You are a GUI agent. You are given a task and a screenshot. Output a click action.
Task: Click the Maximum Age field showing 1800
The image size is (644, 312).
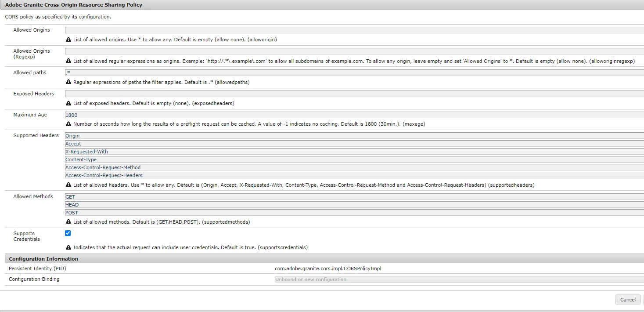click(354, 115)
